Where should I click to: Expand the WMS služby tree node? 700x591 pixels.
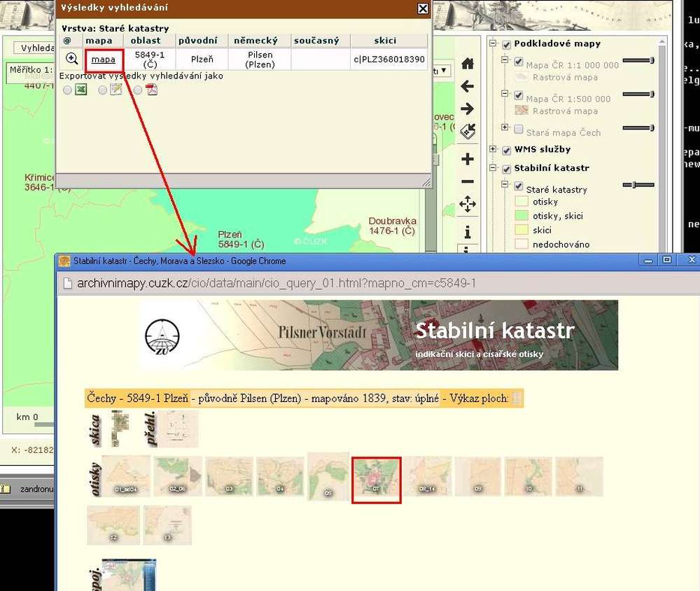493,149
